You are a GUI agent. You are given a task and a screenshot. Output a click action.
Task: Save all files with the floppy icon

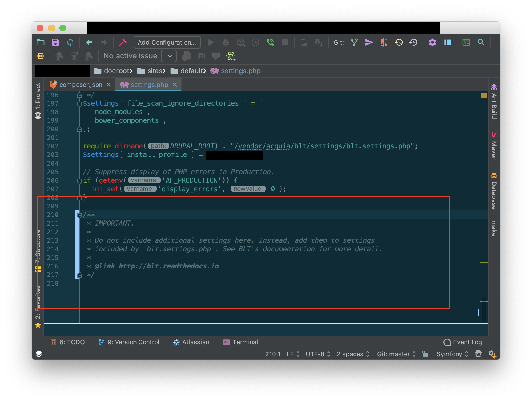point(55,43)
